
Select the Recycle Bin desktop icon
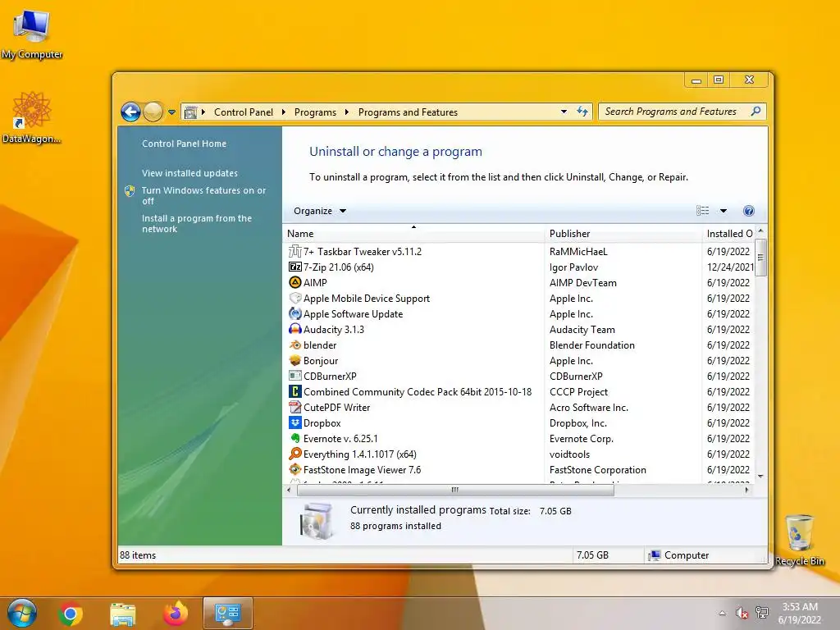click(x=799, y=540)
